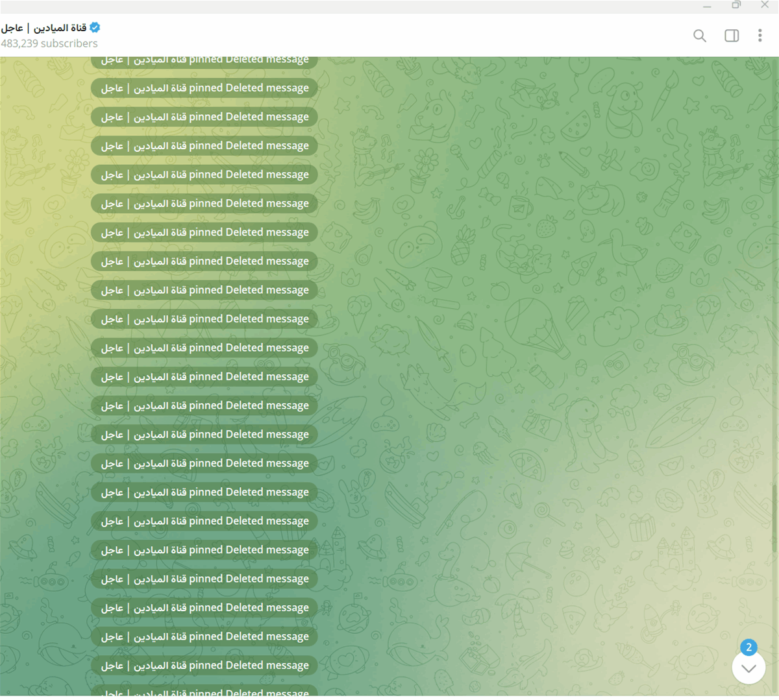Click the unread counter badge showing 2
Viewport: 779px width, 700px height.
pyautogui.click(x=748, y=647)
